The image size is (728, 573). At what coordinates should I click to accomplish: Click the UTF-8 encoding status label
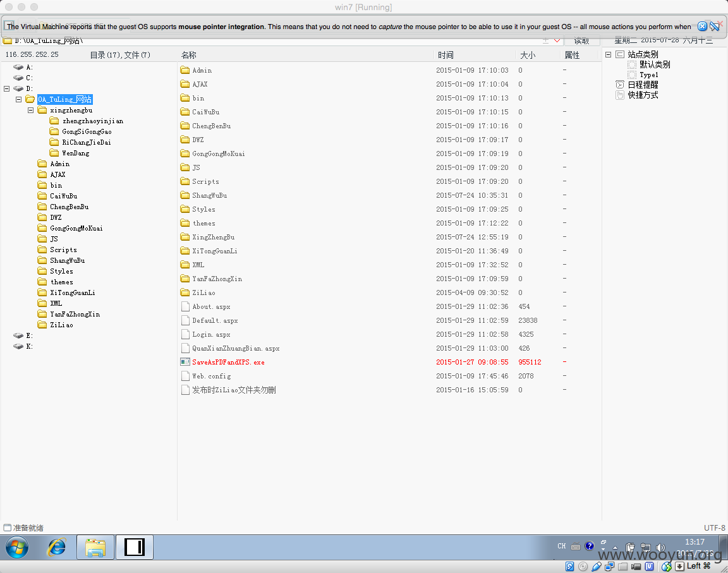click(x=714, y=528)
